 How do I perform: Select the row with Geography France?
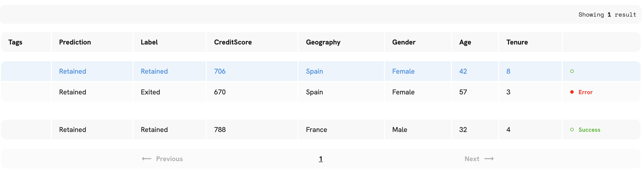point(321,129)
